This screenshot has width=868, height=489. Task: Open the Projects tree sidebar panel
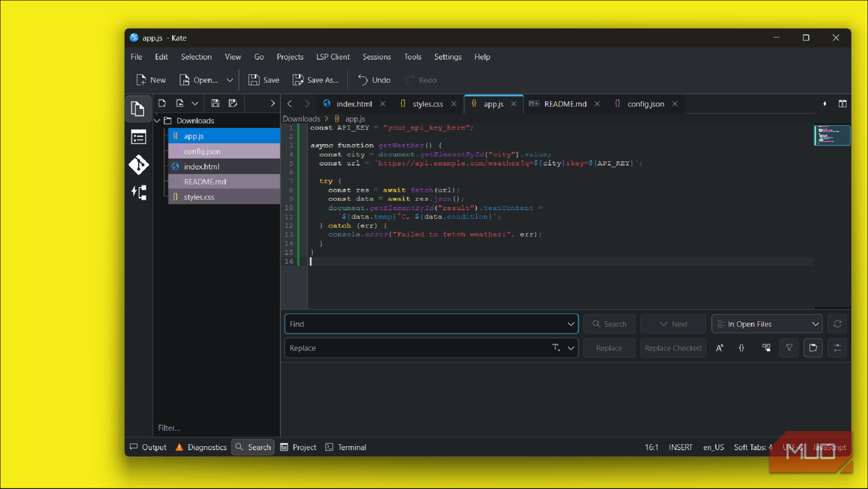click(x=138, y=193)
